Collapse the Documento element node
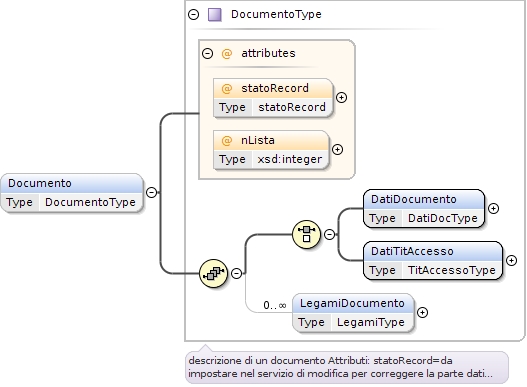The width and height of the screenshot is (527, 387). point(152,192)
